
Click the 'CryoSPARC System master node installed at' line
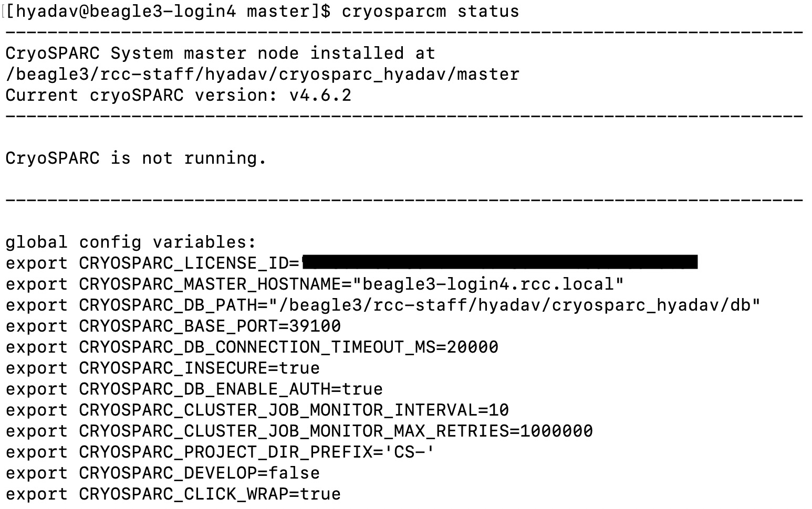pyautogui.click(x=220, y=54)
